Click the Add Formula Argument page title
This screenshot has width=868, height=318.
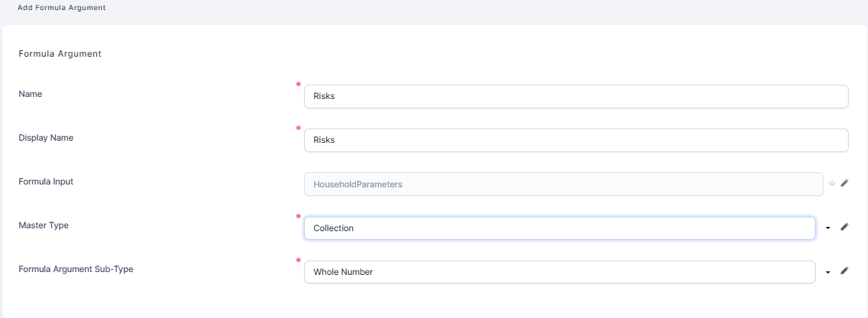[60, 7]
